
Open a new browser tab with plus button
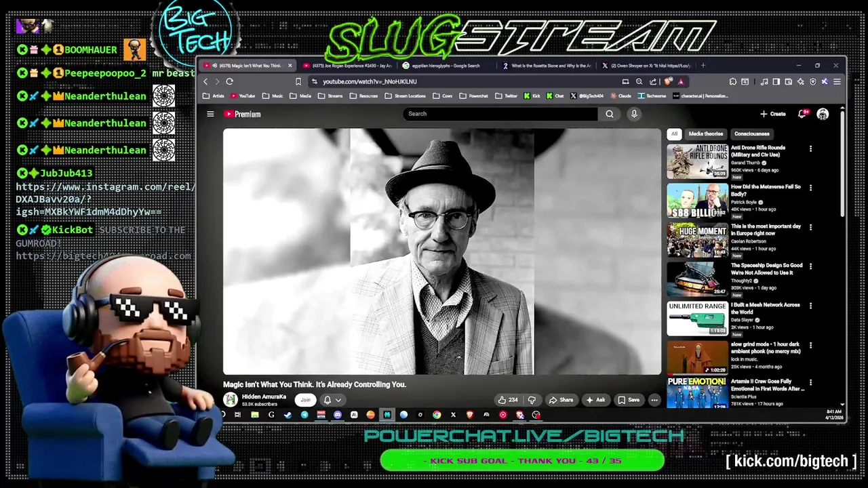[703, 66]
